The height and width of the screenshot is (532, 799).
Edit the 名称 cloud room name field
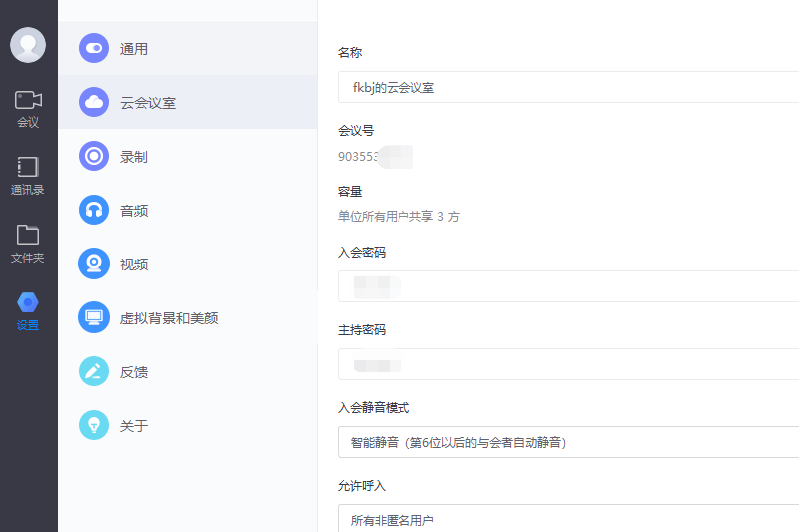click(x=567, y=87)
